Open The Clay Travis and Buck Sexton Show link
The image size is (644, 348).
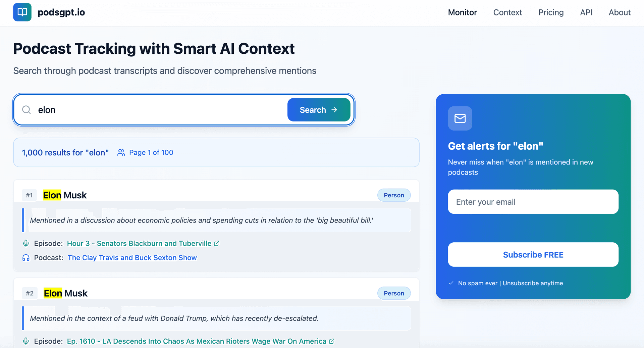tap(132, 257)
